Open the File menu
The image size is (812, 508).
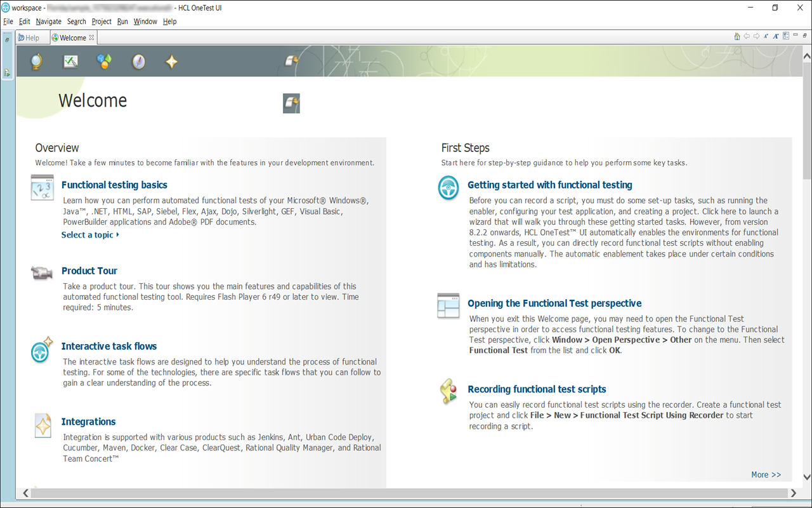click(x=8, y=22)
